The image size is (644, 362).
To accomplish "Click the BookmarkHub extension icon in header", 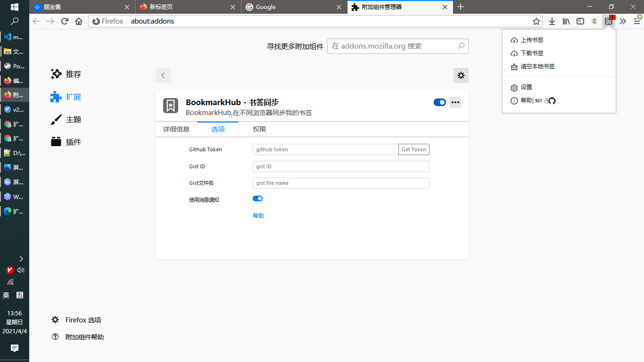I will pyautogui.click(x=171, y=106).
